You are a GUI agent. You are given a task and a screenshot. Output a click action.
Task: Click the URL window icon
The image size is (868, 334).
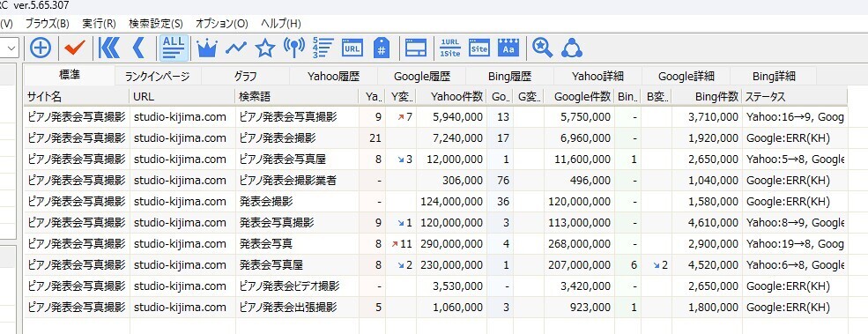(x=352, y=48)
